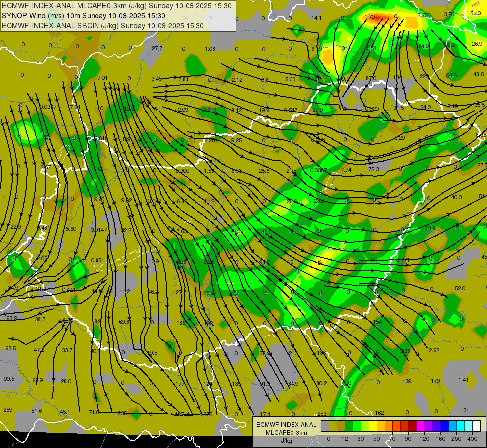Click the gray swatch in the legend
487x448 pixels.
click(x=325, y=426)
